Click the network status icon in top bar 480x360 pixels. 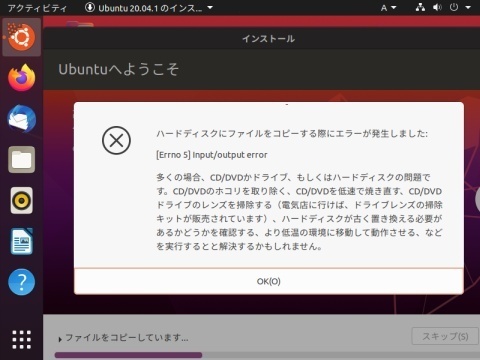tap(420, 7)
